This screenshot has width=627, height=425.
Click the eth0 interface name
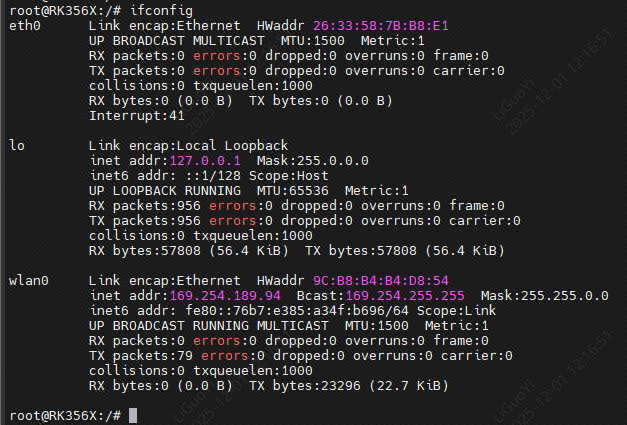[25, 24]
